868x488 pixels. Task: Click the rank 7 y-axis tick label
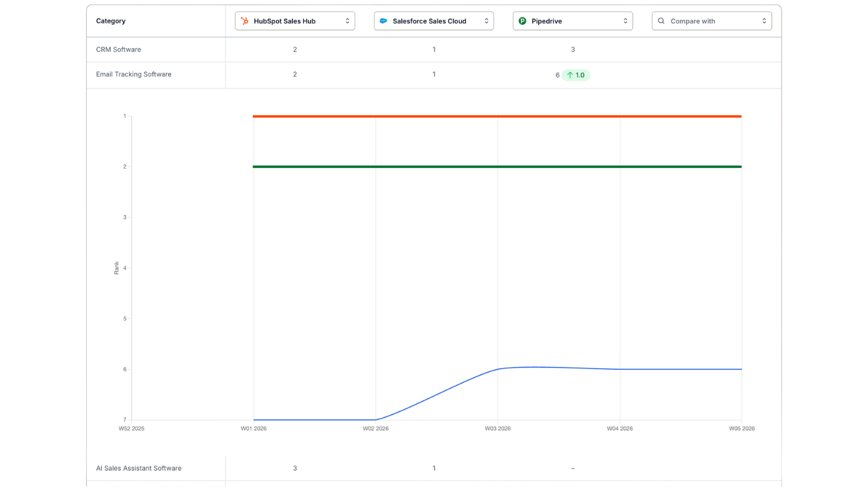(125, 420)
